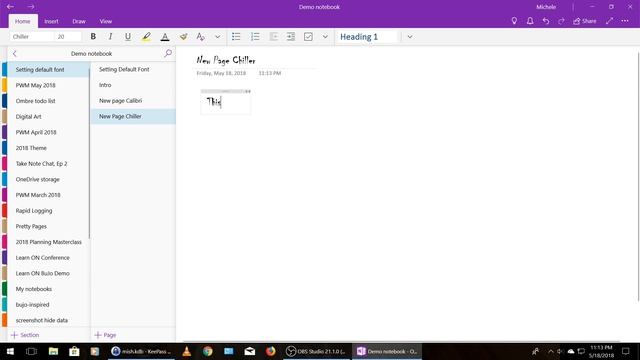Open the more options ellipsis menu
This screenshot has height=360, width=640.
625,21
